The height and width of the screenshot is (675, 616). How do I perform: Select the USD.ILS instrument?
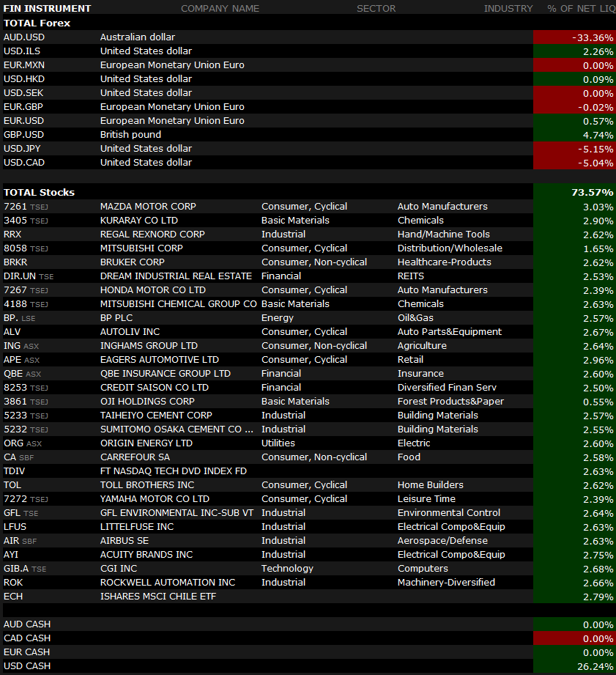tap(22, 51)
